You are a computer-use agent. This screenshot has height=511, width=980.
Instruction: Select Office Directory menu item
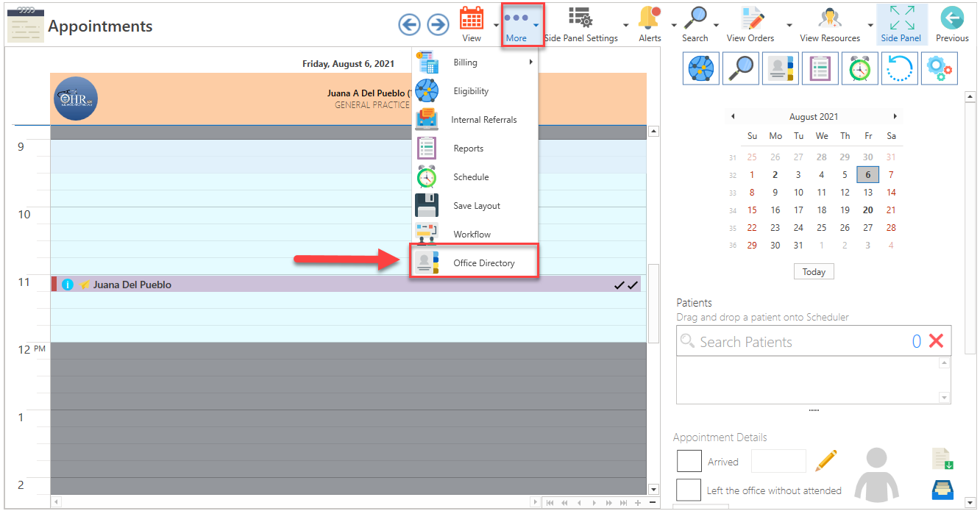coord(475,262)
